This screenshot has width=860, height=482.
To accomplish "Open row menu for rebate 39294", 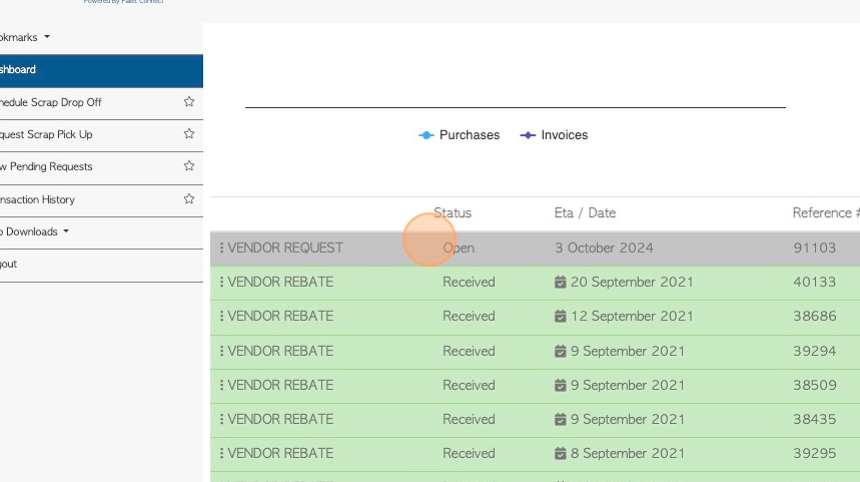I will tap(222, 351).
